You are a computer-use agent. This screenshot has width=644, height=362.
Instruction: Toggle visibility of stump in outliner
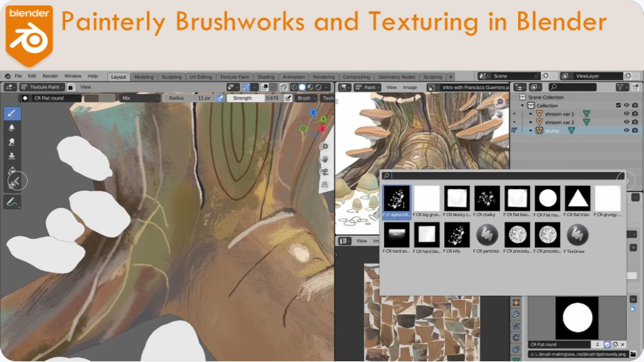pyautogui.click(x=626, y=130)
